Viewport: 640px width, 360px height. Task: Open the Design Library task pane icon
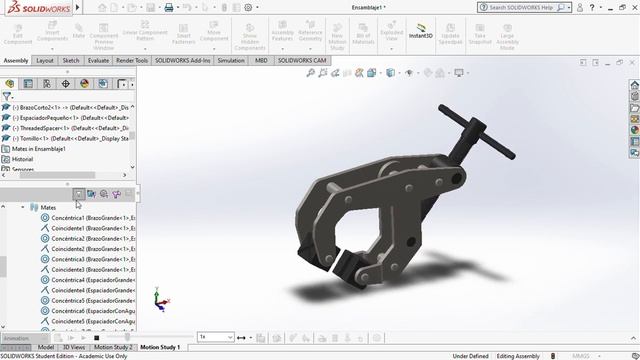pos(634,96)
